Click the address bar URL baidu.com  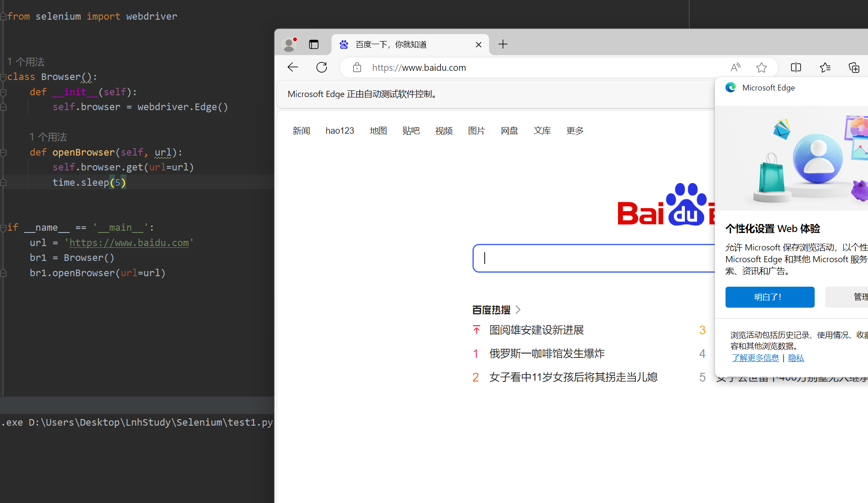click(x=419, y=67)
